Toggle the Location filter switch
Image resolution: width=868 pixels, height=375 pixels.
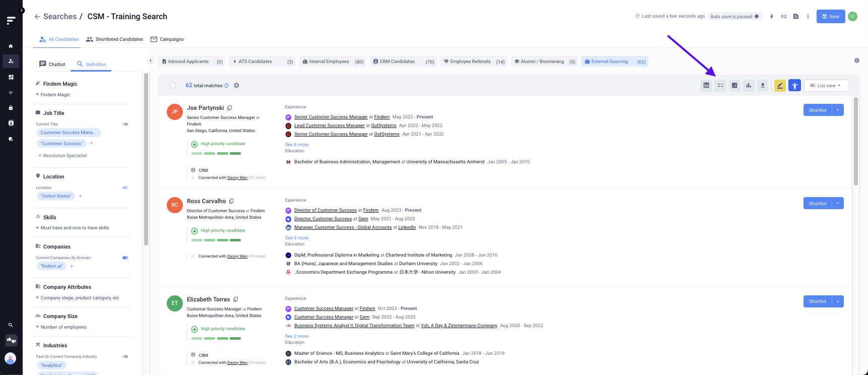(125, 187)
